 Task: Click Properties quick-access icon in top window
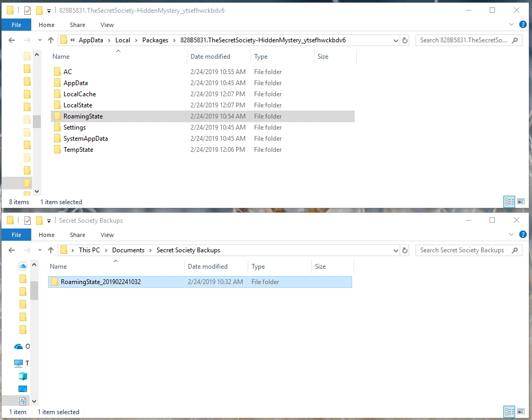pyautogui.click(x=28, y=11)
